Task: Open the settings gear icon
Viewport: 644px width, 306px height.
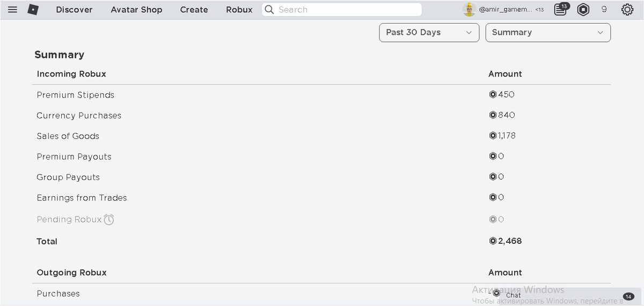Action: tap(627, 10)
